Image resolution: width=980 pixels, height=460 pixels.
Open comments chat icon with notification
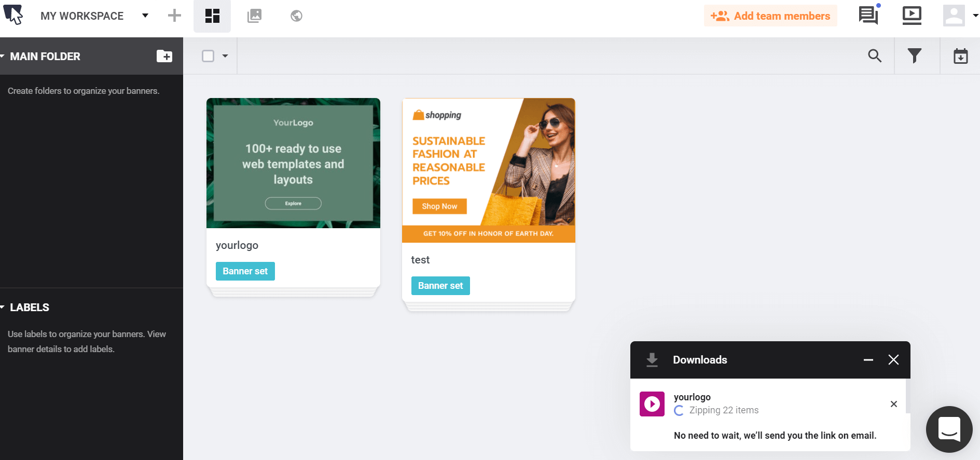coord(869,15)
